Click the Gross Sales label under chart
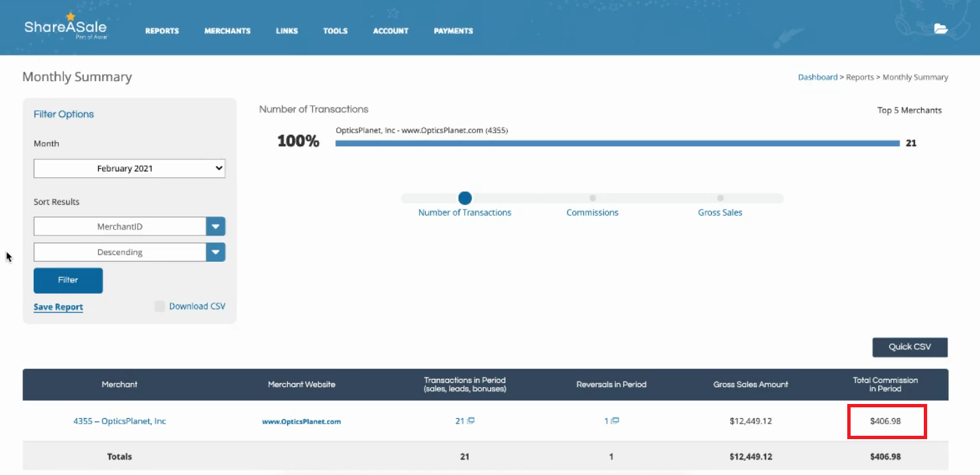The image size is (980, 475). pyautogui.click(x=720, y=212)
